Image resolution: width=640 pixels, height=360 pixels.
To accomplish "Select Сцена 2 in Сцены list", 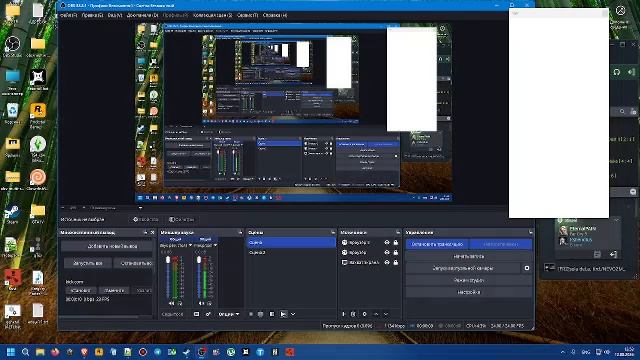I will [291, 253].
